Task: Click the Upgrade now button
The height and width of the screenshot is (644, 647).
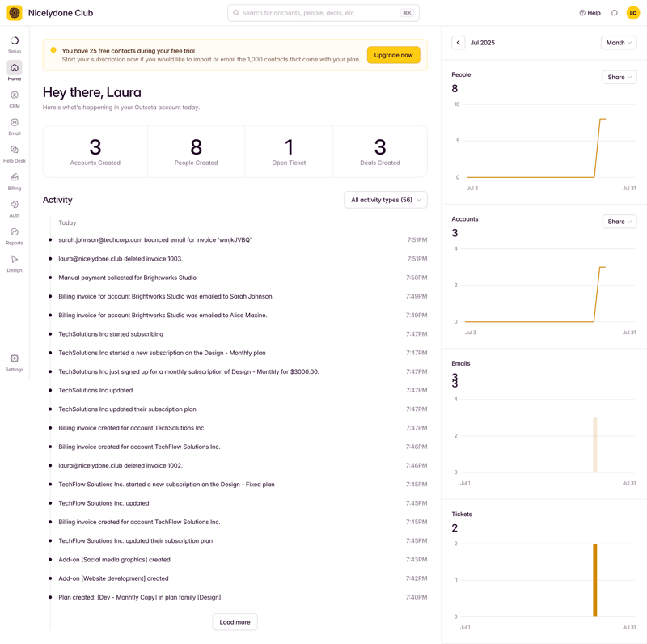Action: coord(393,55)
